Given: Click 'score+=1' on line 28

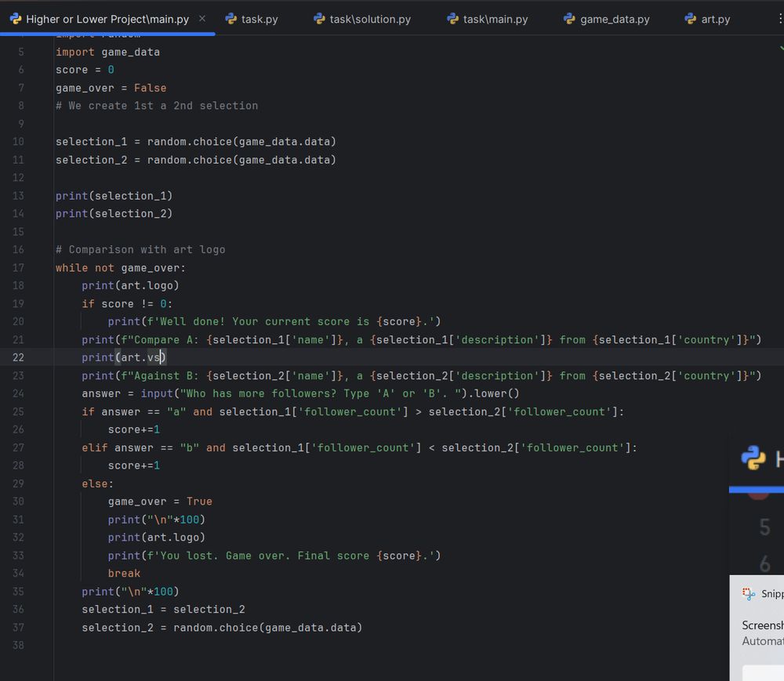Looking at the screenshot, I should pos(134,465).
